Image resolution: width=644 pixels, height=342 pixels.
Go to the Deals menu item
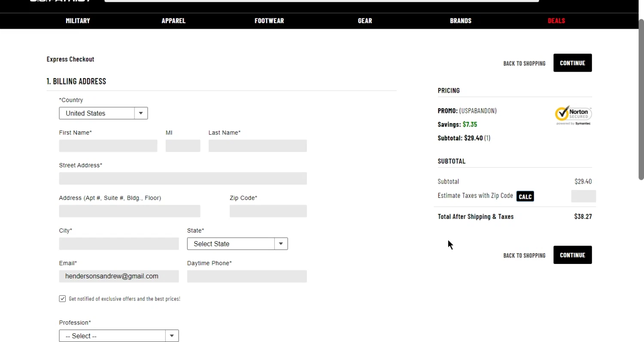click(556, 21)
